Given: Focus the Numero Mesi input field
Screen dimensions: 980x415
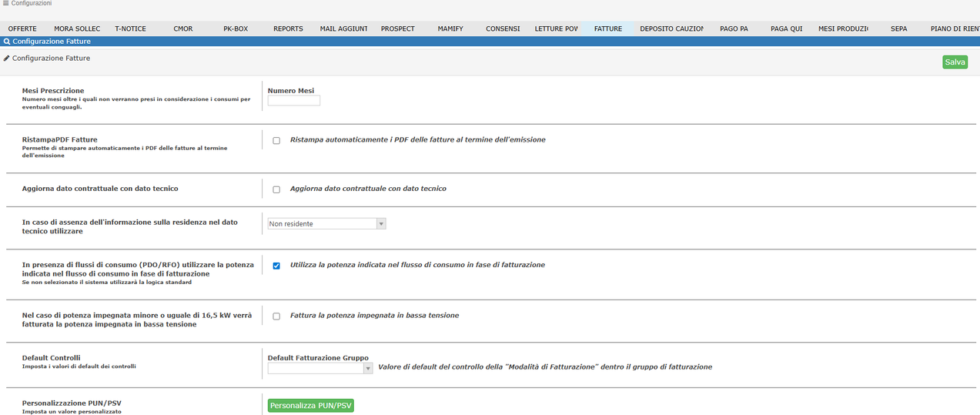Looking at the screenshot, I should 294,101.
